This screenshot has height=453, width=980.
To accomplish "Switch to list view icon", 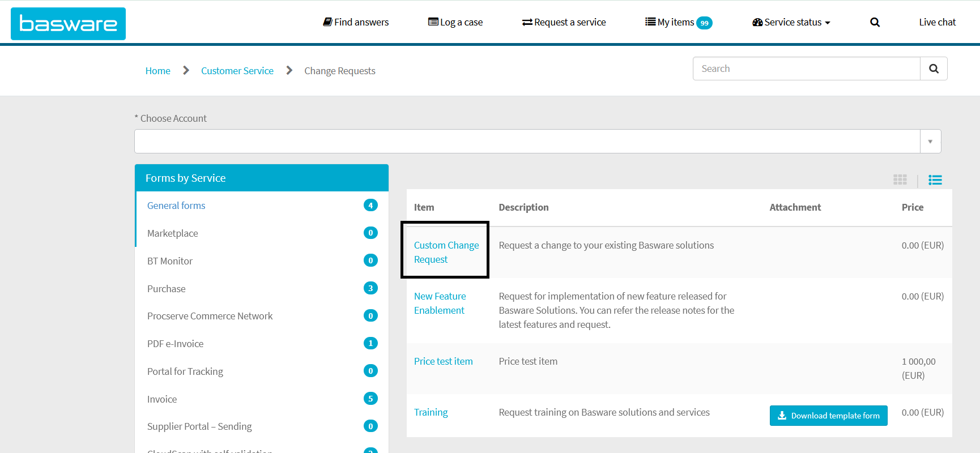I will pos(935,180).
